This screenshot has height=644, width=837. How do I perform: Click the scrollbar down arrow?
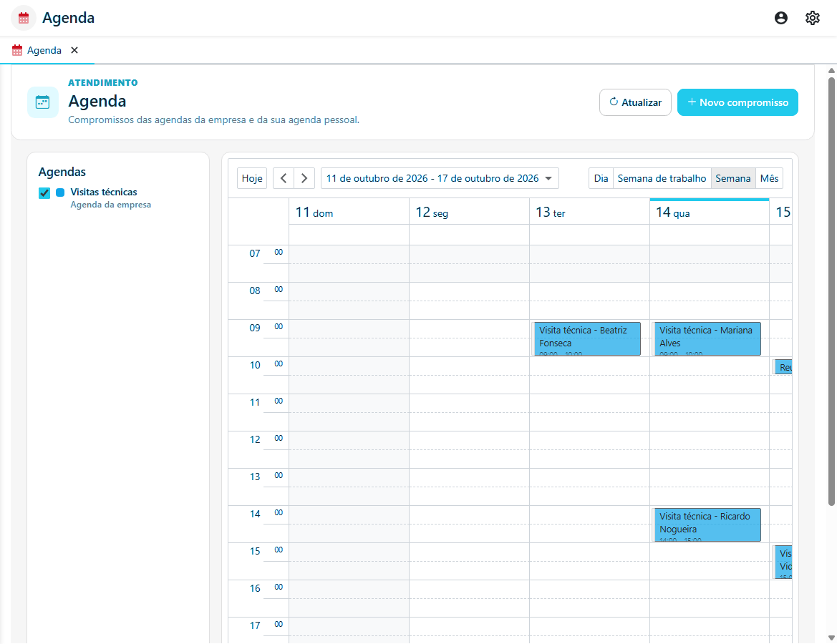[831, 638]
